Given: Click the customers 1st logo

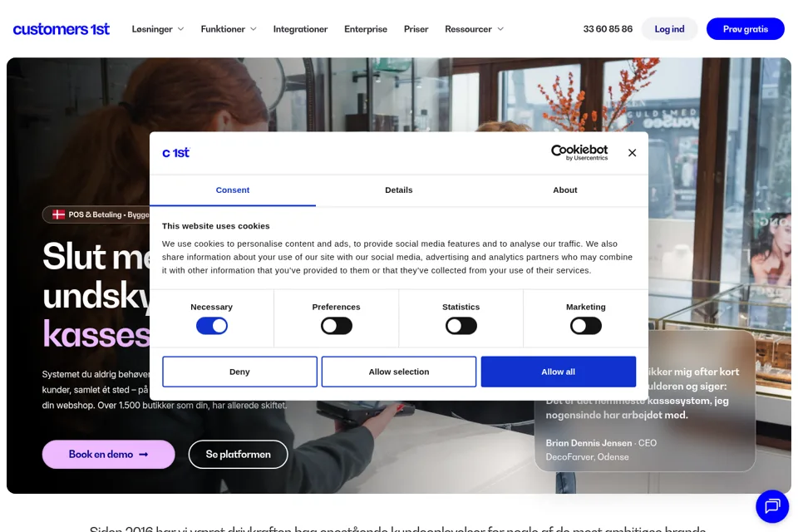Looking at the screenshot, I should click(x=61, y=29).
